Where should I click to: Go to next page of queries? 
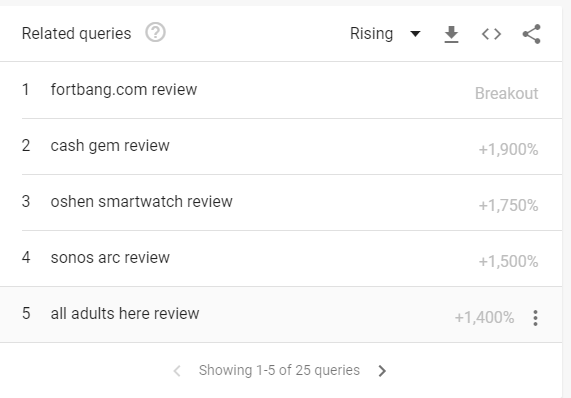pos(382,371)
